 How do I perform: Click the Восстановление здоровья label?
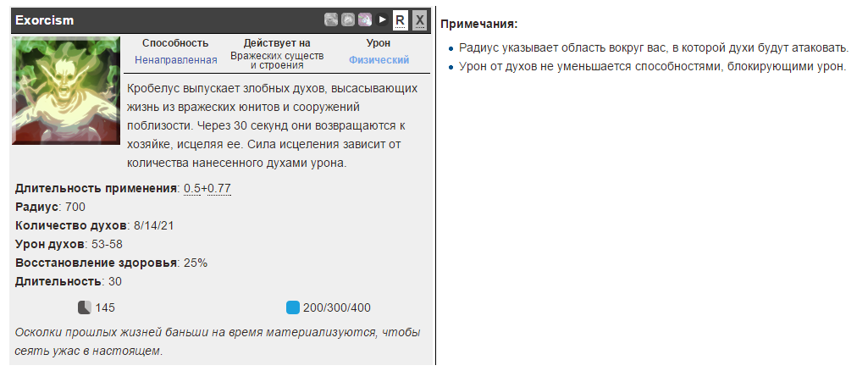[97, 263]
